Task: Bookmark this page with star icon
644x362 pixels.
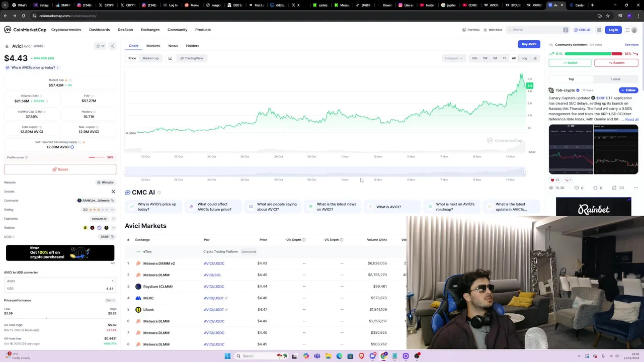Action: [x=608, y=16]
